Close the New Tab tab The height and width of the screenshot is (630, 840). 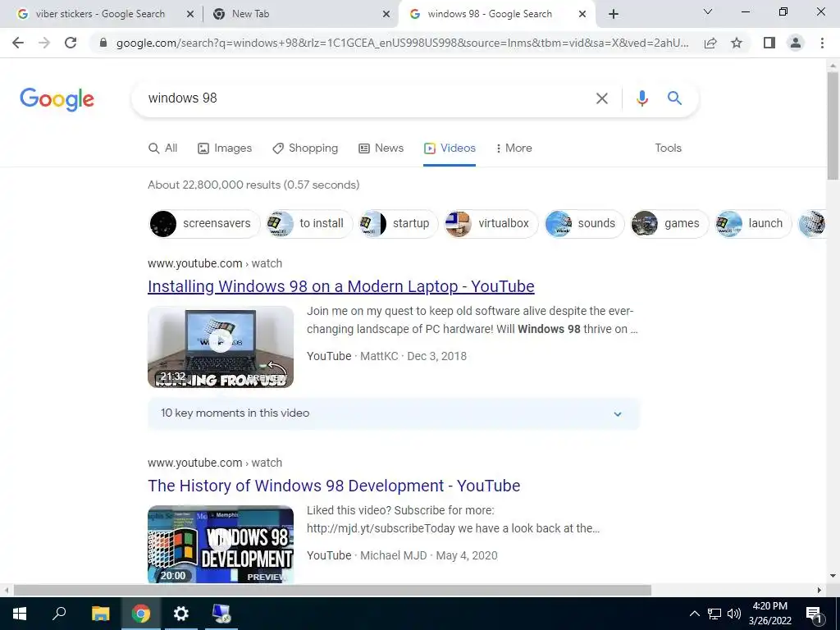click(386, 15)
